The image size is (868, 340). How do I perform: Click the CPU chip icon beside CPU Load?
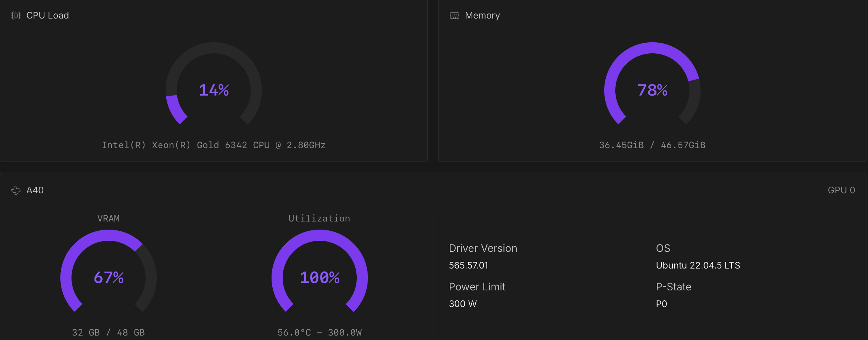pyautogui.click(x=15, y=16)
